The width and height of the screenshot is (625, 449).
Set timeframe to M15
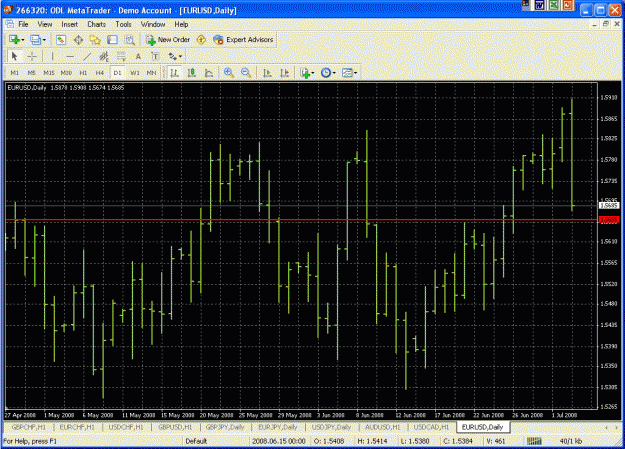click(49, 73)
